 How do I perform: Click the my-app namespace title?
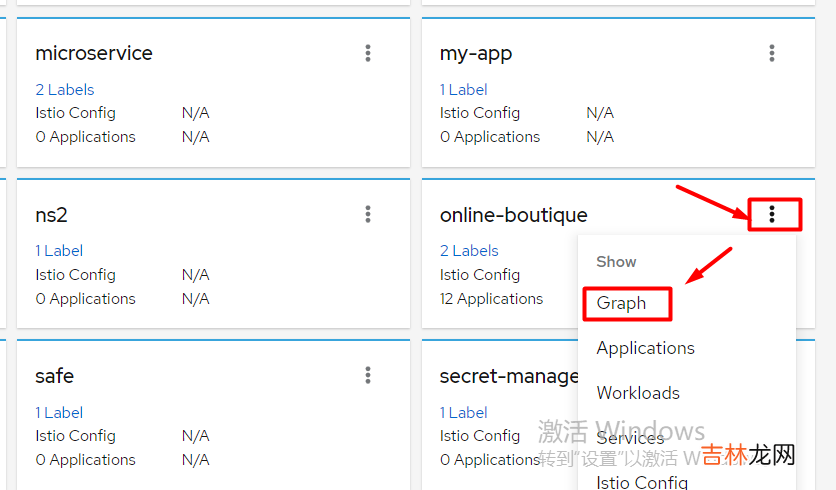(x=476, y=53)
